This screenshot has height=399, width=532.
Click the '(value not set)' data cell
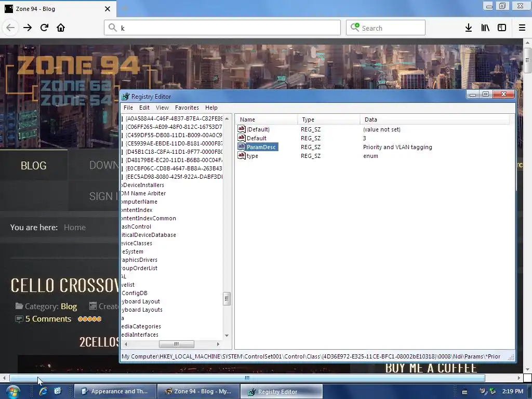pyautogui.click(x=382, y=129)
